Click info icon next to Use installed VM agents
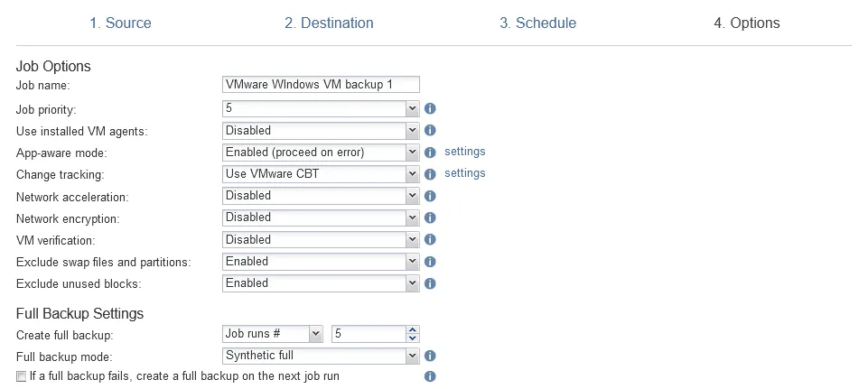Viewport: 868px width, 389px height. tap(431, 131)
